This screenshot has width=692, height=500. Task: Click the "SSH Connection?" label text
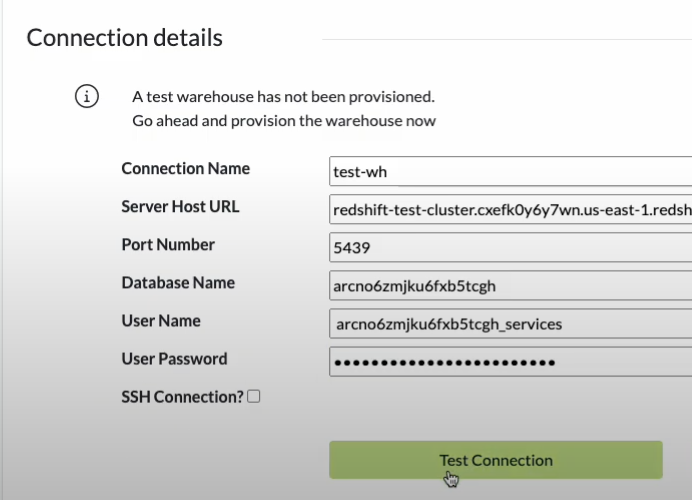(182, 397)
